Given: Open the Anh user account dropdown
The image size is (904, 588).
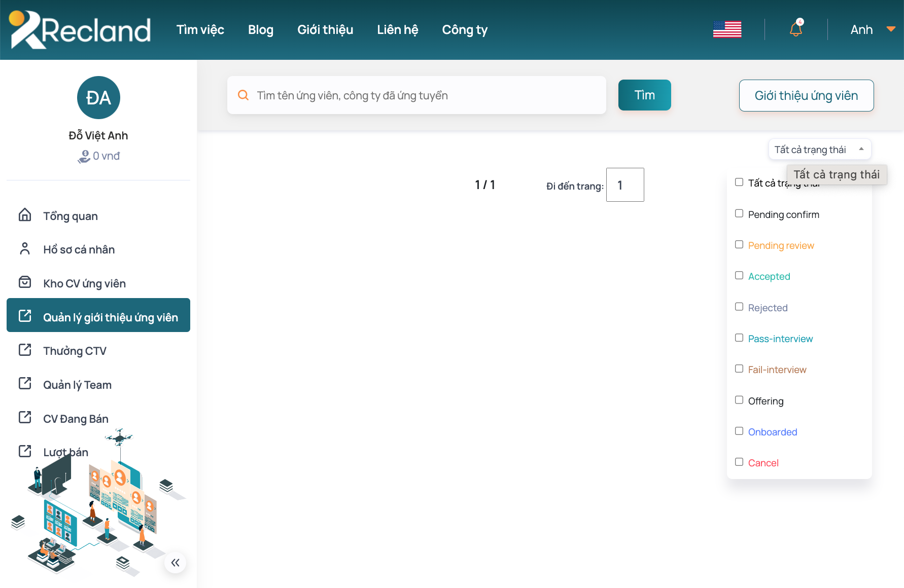Looking at the screenshot, I should click(x=872, y=30).
